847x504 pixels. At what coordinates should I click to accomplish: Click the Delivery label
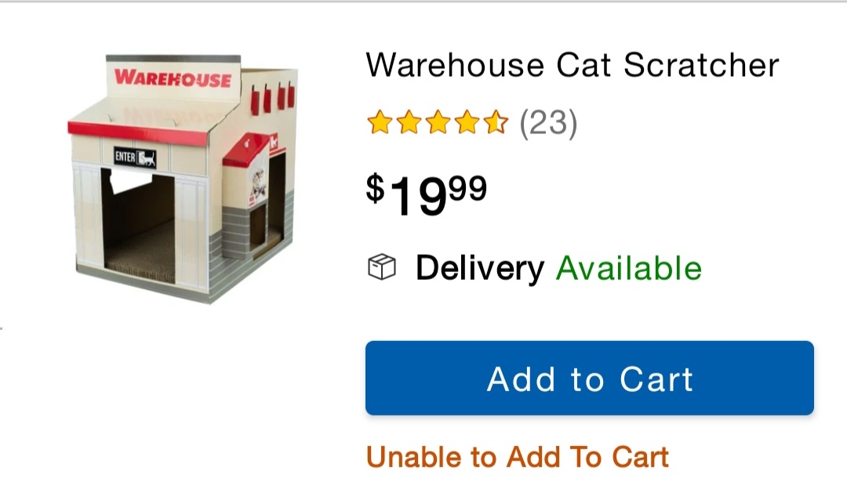(479, 268)
